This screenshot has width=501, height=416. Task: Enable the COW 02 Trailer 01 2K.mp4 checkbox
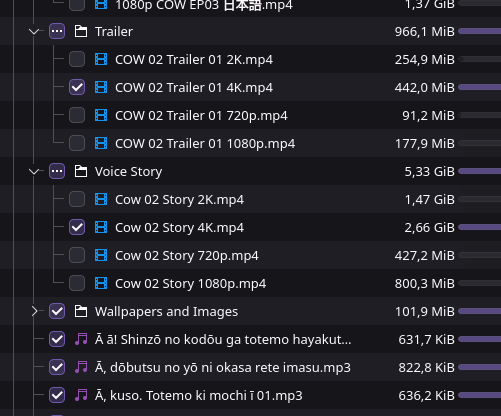pyautogui.click(x=77, y=59)
